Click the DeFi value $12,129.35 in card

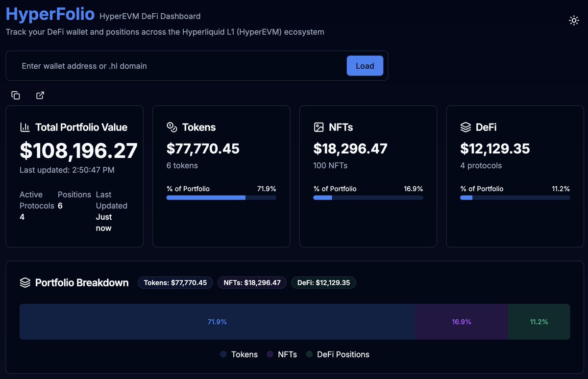pyautogui.click(x=495, y=148)
